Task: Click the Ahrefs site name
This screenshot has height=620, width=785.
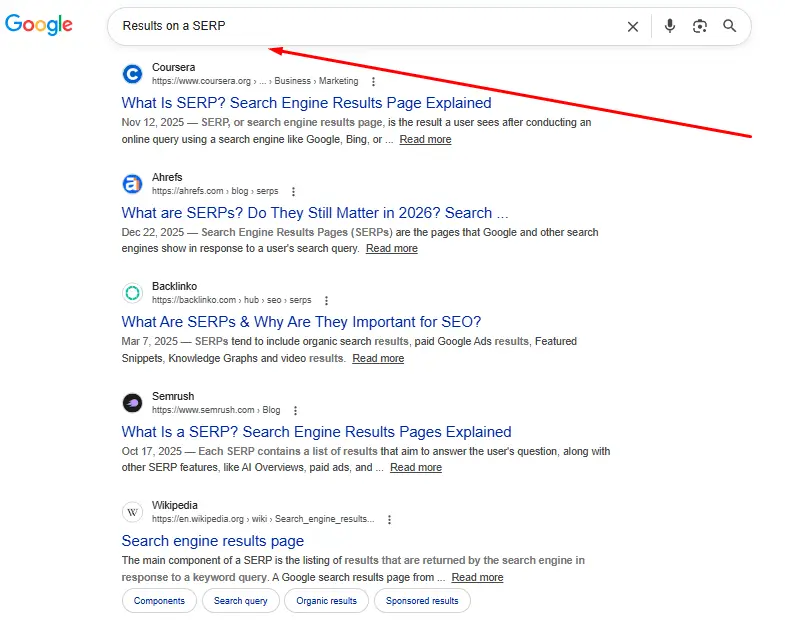Action: click(167, 177)
